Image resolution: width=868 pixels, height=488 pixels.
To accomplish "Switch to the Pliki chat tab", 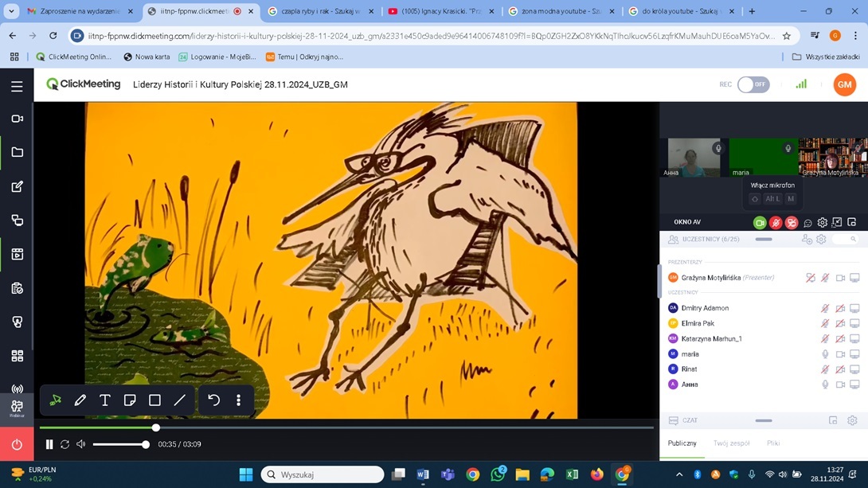I will pos(773,443).
